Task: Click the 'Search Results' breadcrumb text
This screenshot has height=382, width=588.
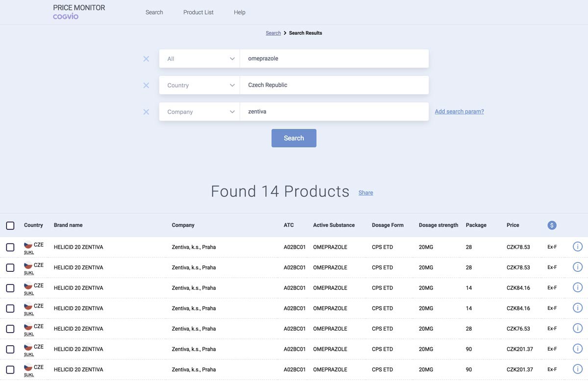Action: pyautogui.click(x=306, y=33)
